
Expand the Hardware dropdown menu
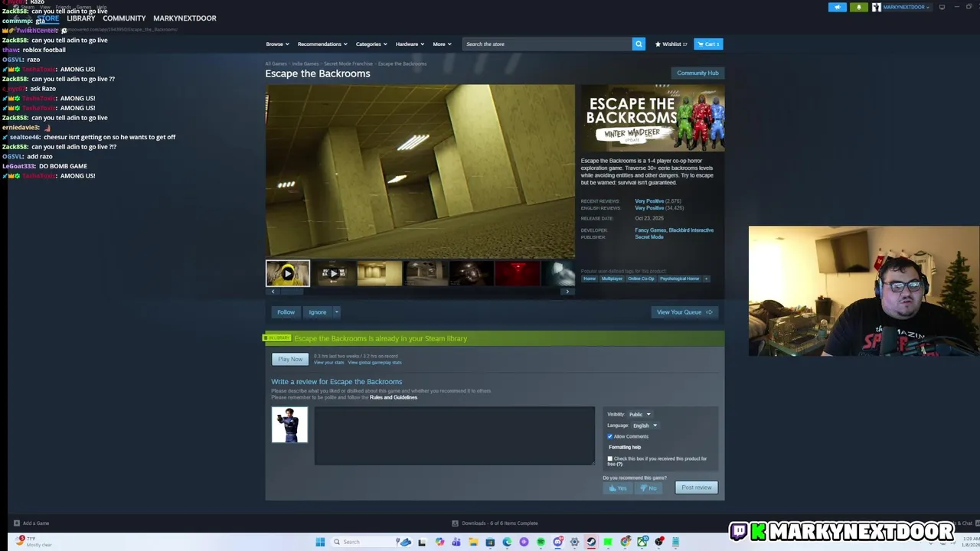410,44
